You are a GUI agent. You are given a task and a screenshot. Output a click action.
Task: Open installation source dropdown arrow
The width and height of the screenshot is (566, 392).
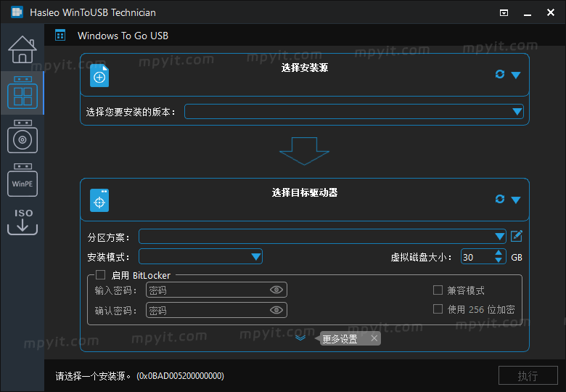click(x=516, y=75)
